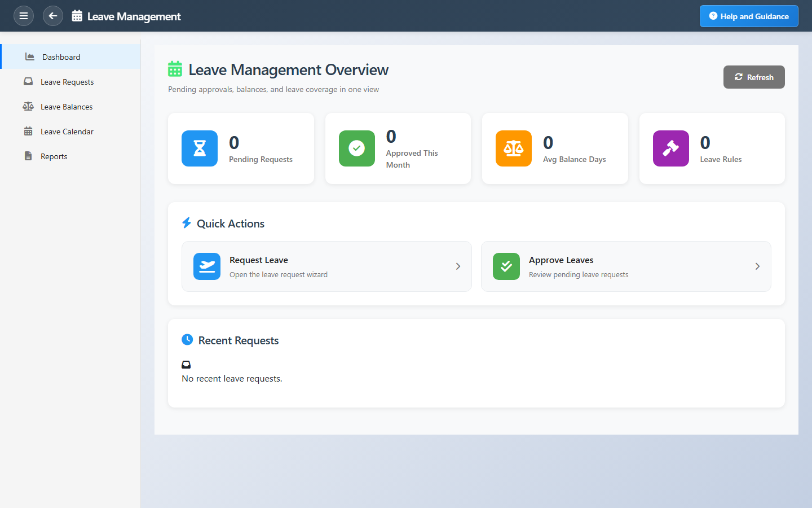Click the purple gavel Leave Rules icon
The image size is (812, 508).
click(670, 148)
